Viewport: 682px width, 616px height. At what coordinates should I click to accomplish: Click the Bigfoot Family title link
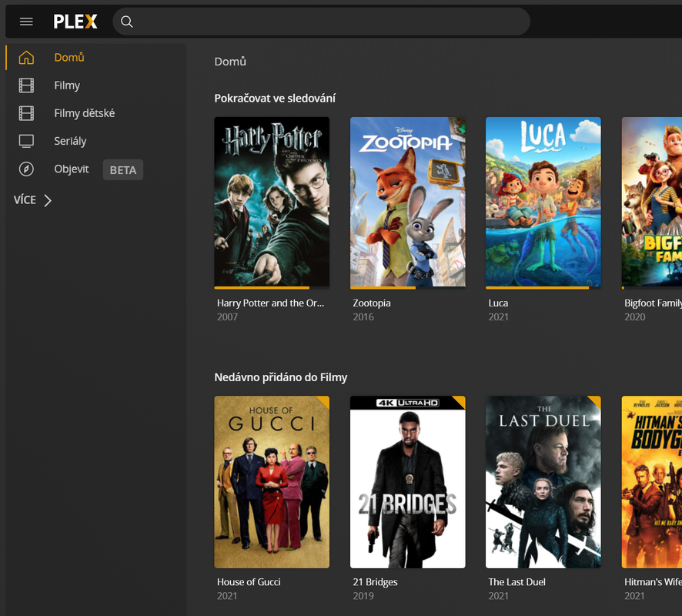click(653, 303)
